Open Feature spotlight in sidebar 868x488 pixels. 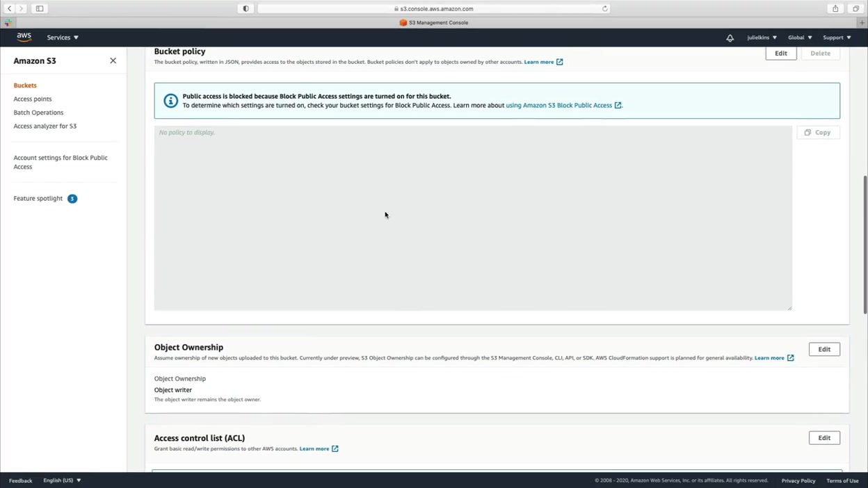pos(38,199)
